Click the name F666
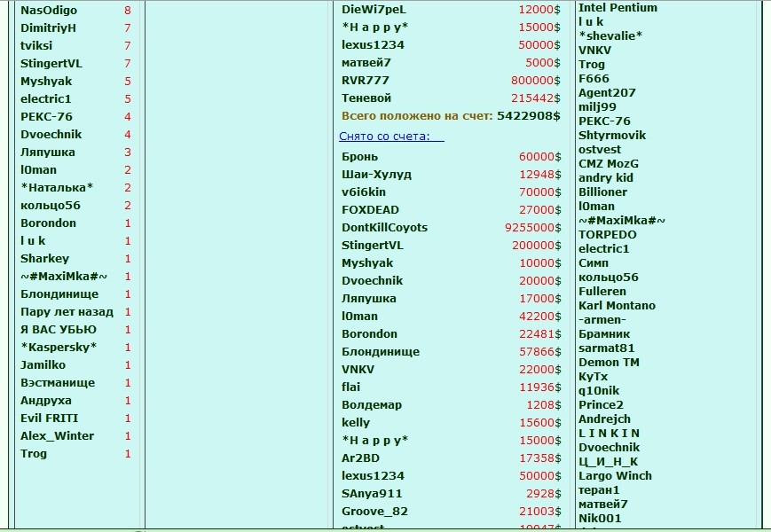Screen dimensions: 771x532 [x=594, y=79]
